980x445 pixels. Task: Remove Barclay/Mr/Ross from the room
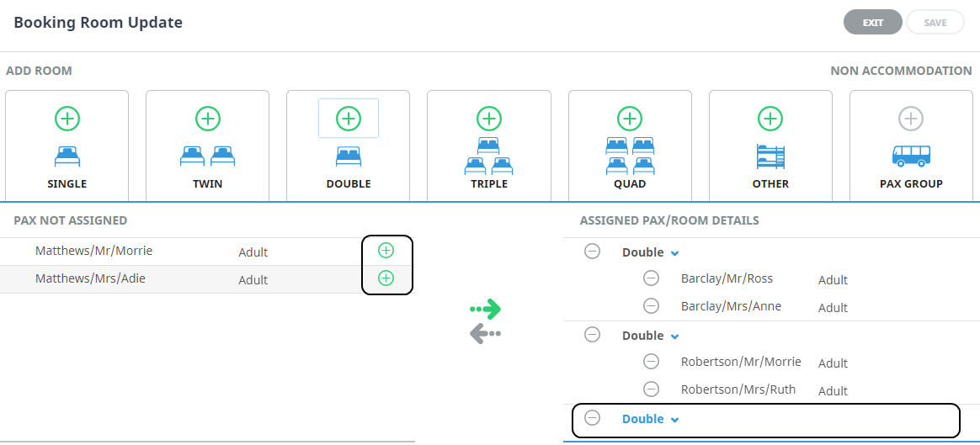coord(651,278)
